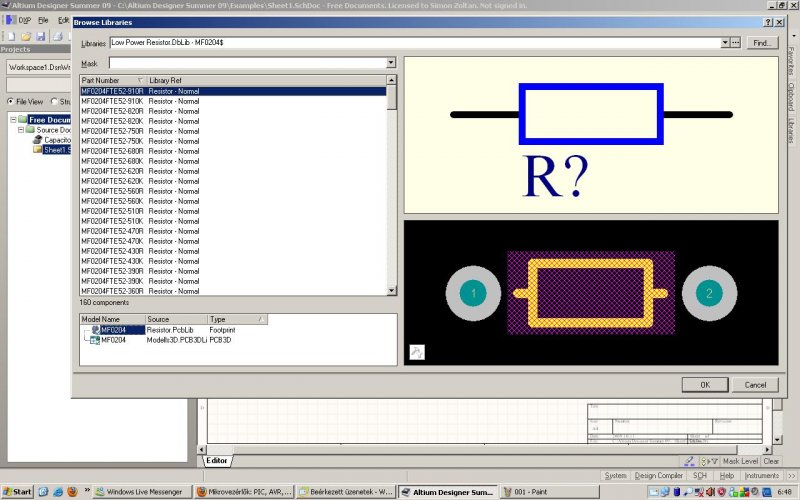This screenshot has height=500, width=800.
Task: Click the filter icon beside Mask Level
Action: 710,461
